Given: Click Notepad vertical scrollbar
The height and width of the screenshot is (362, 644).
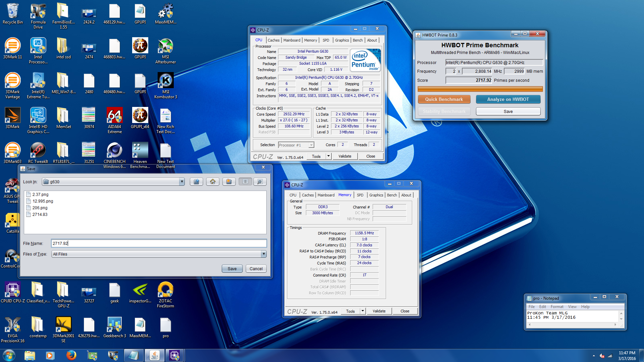Looking at the screenshot, I should [621, 316].
